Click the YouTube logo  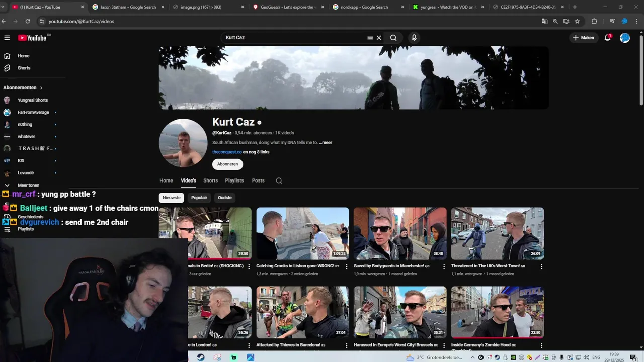click(x=32, y=38)
